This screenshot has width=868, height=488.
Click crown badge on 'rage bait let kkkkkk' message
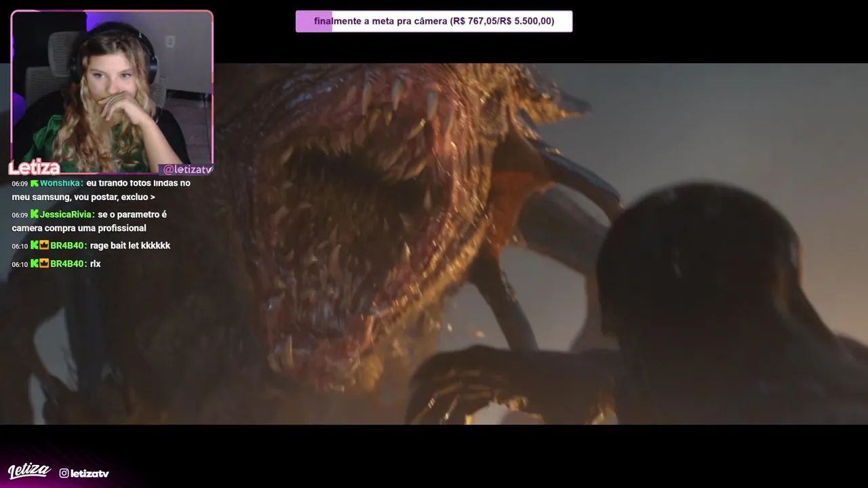point(44,245)
